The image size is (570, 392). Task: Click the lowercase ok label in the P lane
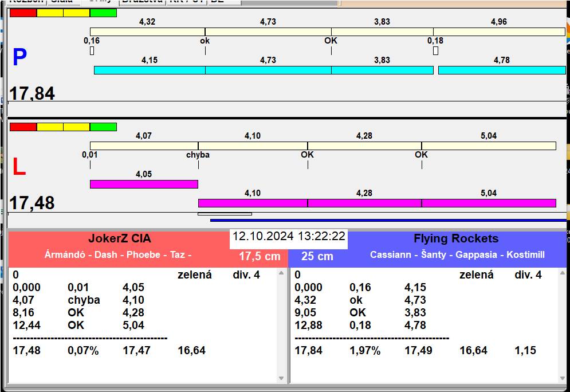click(x=205, y=41)
